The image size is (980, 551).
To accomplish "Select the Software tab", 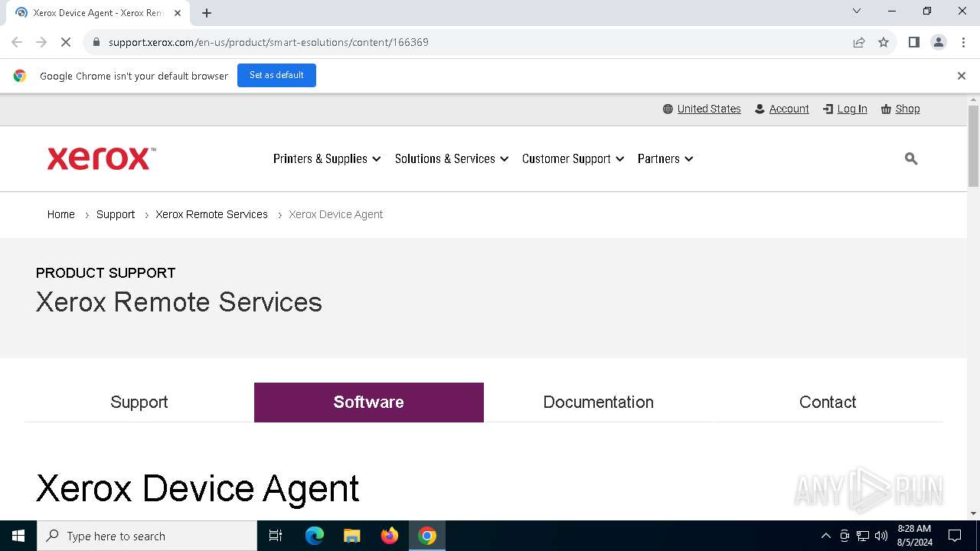I will tap(369, 403).
